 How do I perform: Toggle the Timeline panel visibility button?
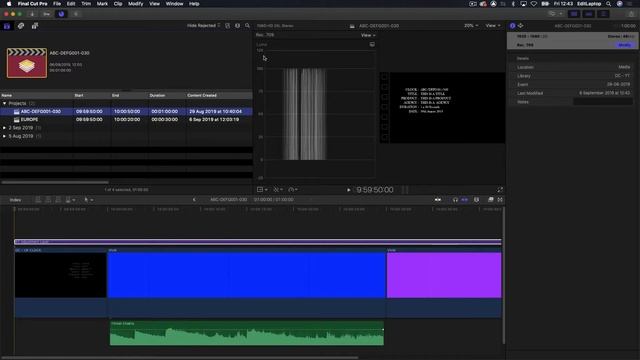(589, 14)
